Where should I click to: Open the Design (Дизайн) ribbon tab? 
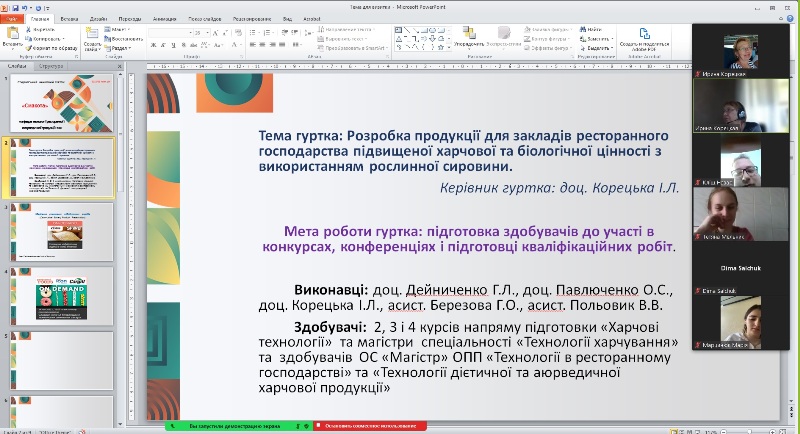[x=100, y=18]
